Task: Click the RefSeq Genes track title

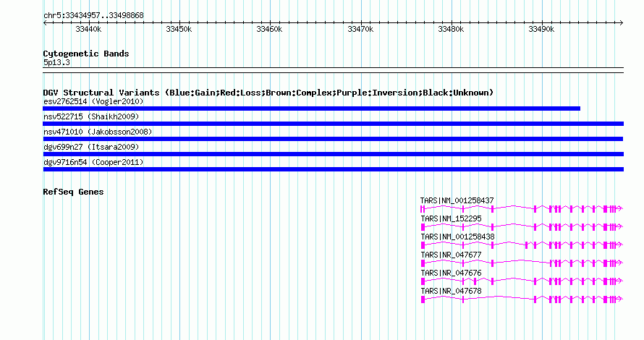Action: (x=73, y=192)
